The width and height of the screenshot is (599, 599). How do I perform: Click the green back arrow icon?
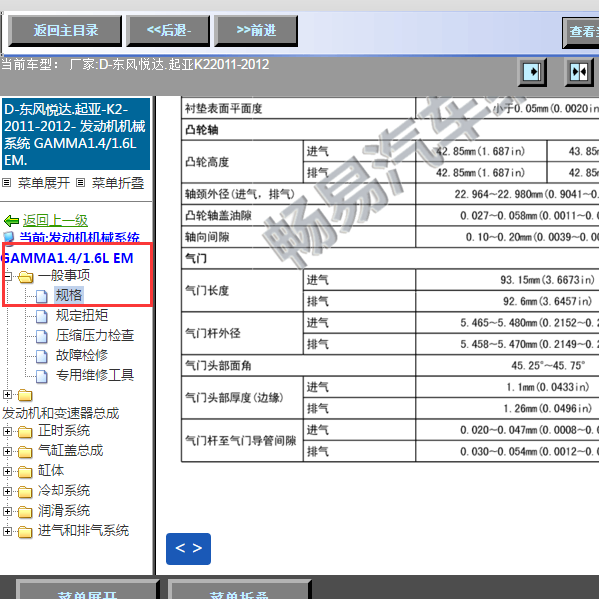pyautogui.click(x=11, y=220)
